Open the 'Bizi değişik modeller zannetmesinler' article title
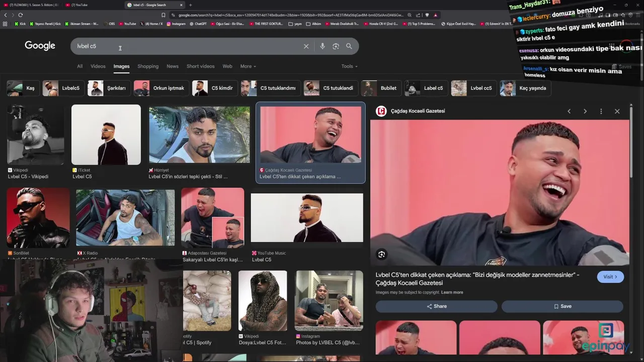This screenshot has height=362, width=644. coord(477,279)
